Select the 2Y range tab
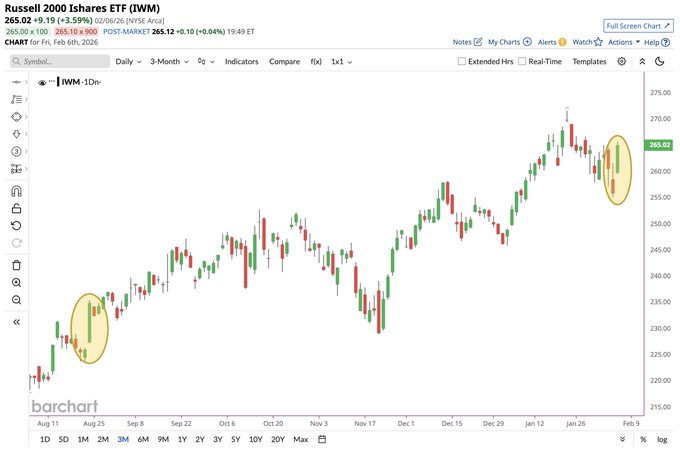Viewport: 680px width, 454px height. click(x=199, y=439)
